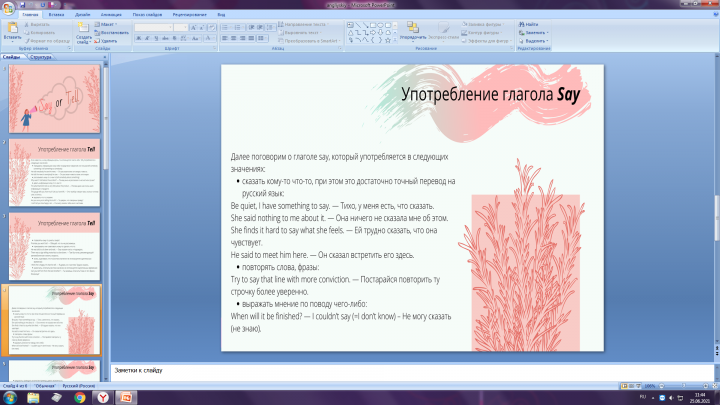Toggle bold formatting in the Шрифт group
The width and height of the screenshot is (720, 405).
(x=139, y=39)
